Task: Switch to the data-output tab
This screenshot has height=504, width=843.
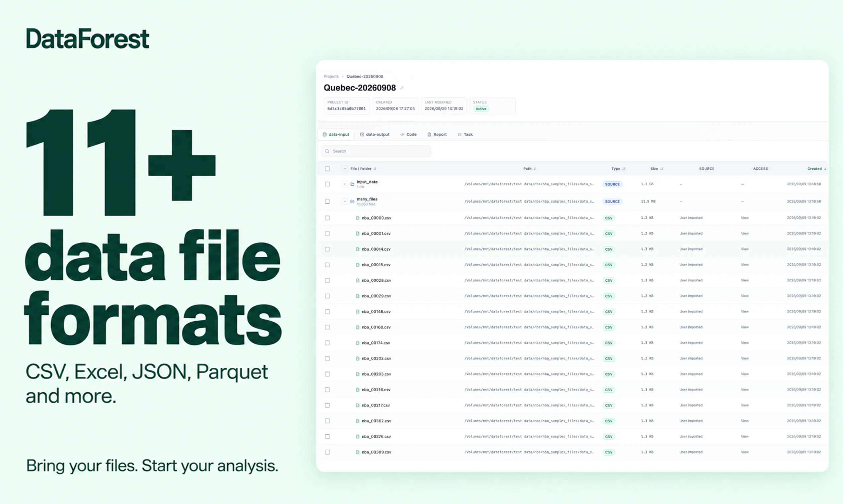Action: (x=375, y=135)
